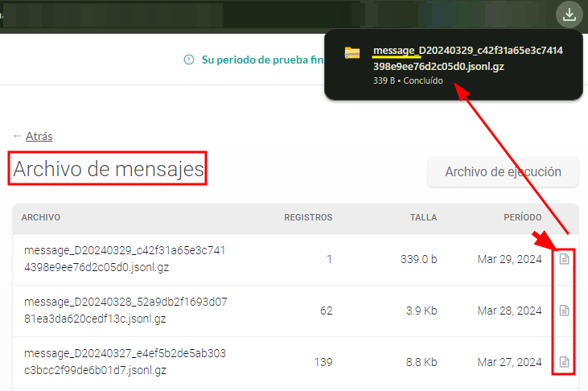588x391 pixels.
Task: Click the message_D20240328 file row name
Action: [125, 311]
